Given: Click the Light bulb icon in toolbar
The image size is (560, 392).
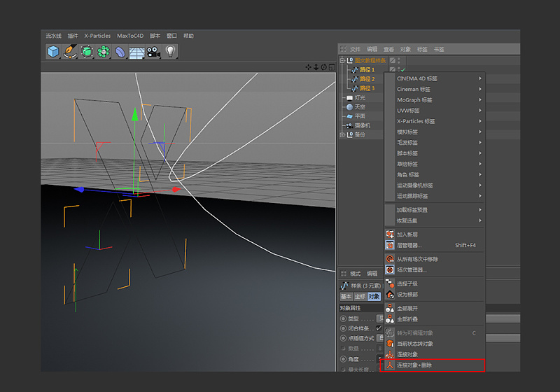Looking at the screenshot, I should click(x=170, y=52).
